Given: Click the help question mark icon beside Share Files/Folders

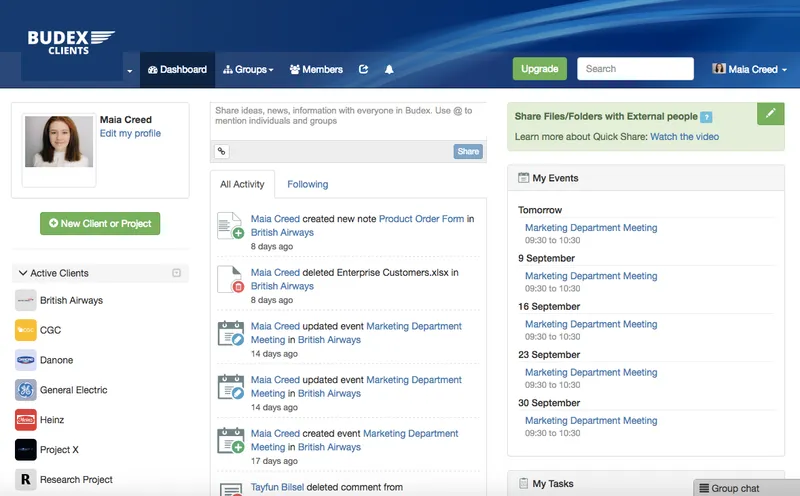Looking at the screenshot, I should tap(706, 117).
